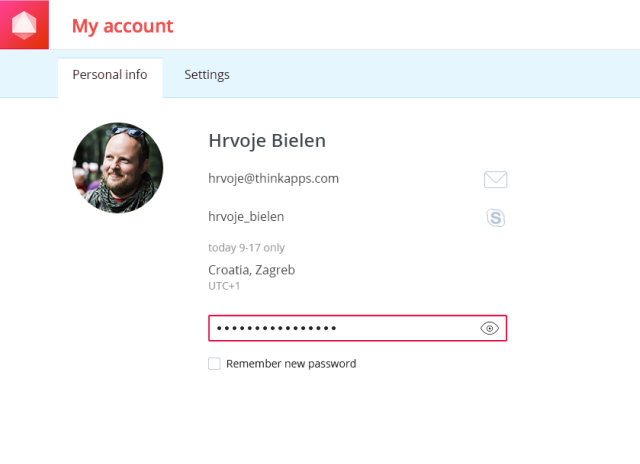Switch to the Personal info tab
The width and height of the screenshot is (640, 464).
click(110, 75)
